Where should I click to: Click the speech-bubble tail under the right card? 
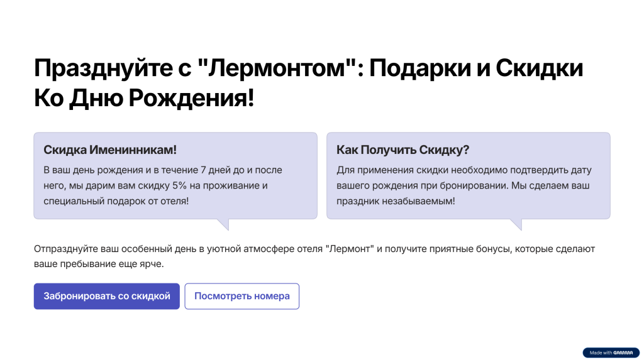point(515,224)
